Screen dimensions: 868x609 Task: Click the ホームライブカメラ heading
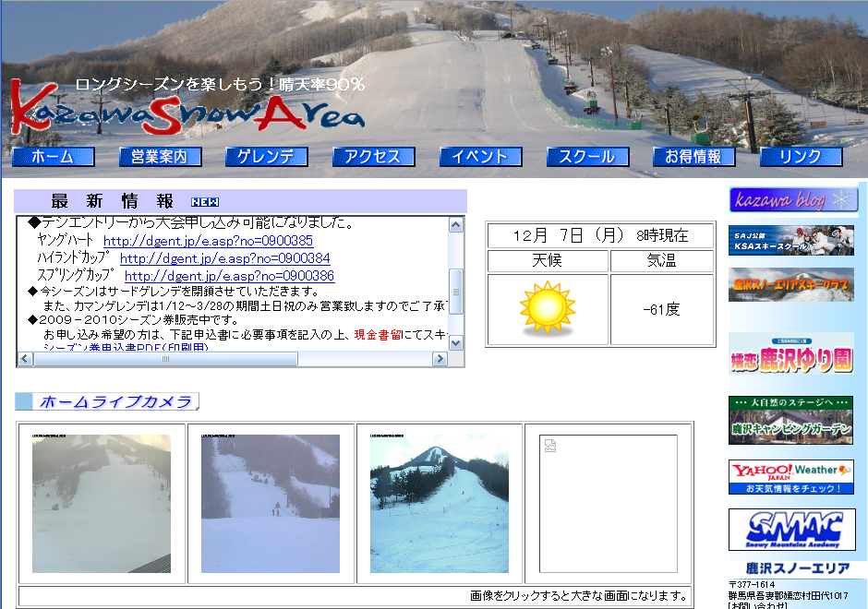click(x=107, y=401)
